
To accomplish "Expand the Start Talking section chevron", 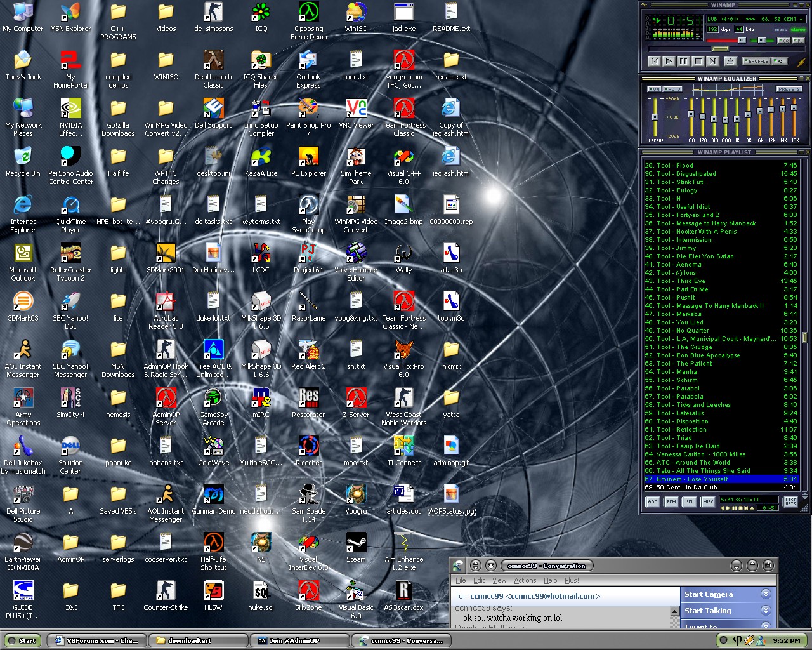I will pyautogui.click(x=766, y=611).
